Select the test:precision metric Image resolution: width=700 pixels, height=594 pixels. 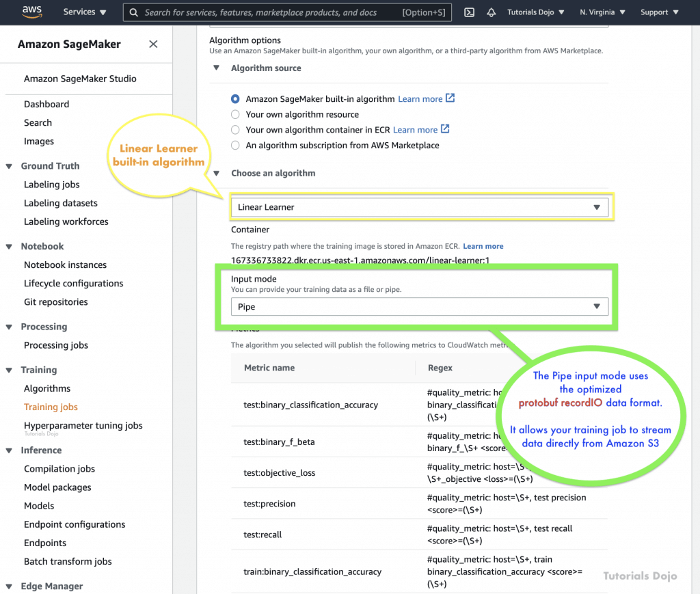[269, 503]
